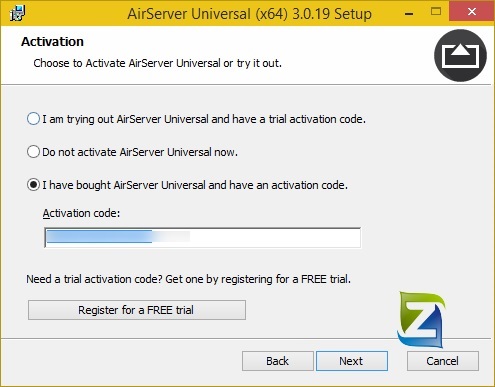This screenshot has width=495, height=387.
Task: Proceed with the Next button
Action: (x=352, y=361)
